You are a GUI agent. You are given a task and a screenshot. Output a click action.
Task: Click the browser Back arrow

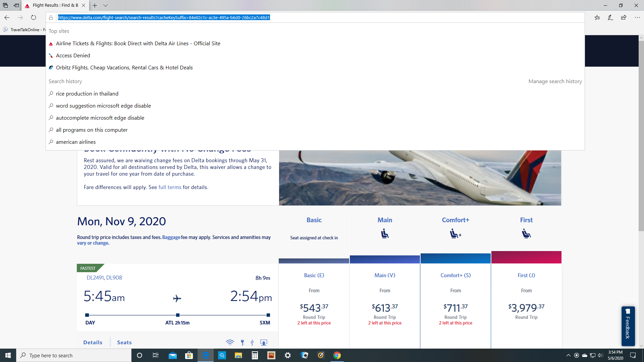pos(7,17)
